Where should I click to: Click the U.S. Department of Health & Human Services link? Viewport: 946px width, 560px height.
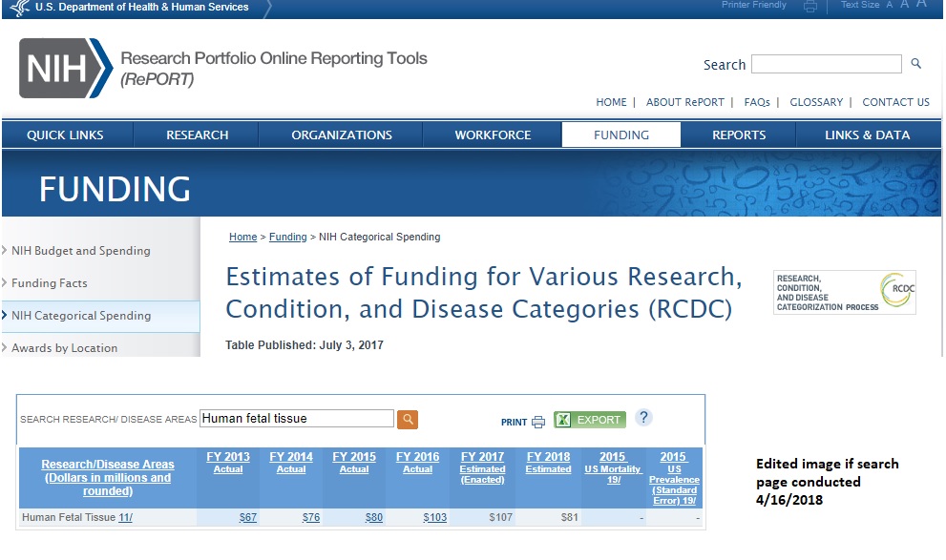(x=142, y=8)
